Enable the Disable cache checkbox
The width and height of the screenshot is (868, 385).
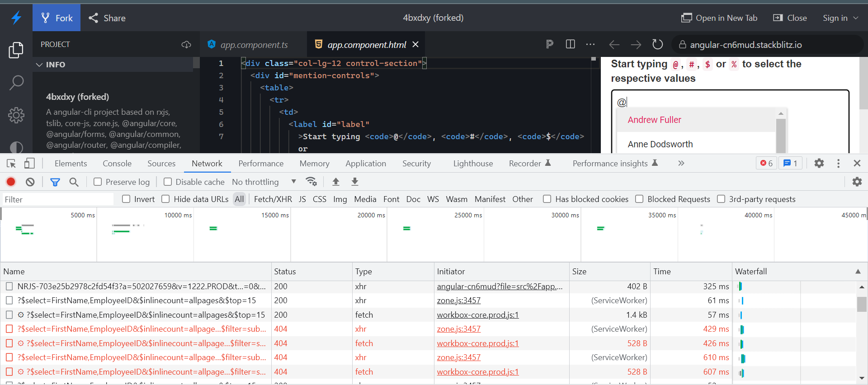pos(168,182)
